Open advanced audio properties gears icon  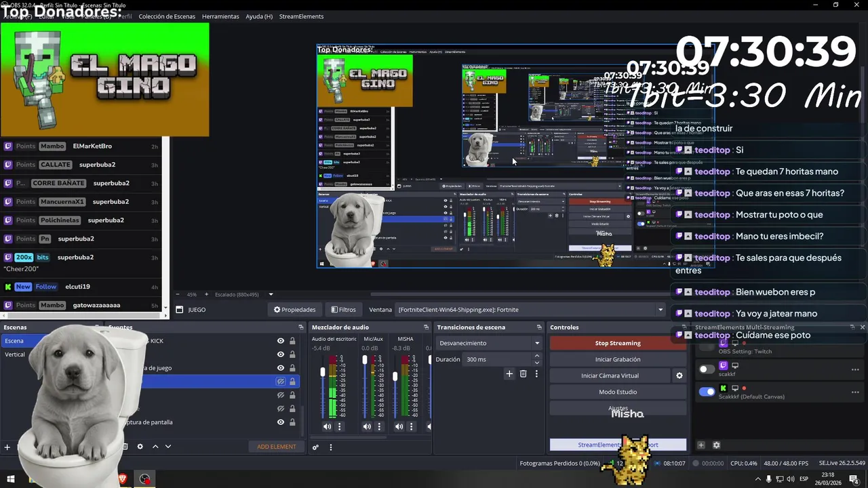315,447
